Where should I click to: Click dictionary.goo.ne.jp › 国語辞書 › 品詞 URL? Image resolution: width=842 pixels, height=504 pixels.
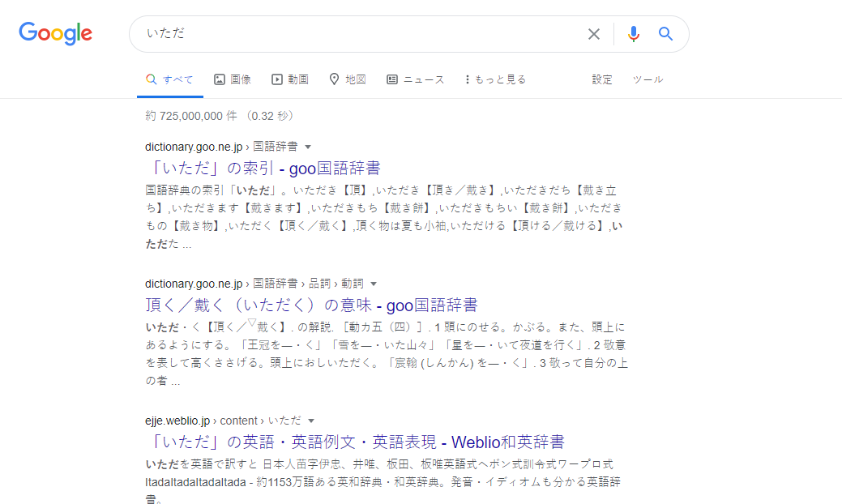pos(254,284)
